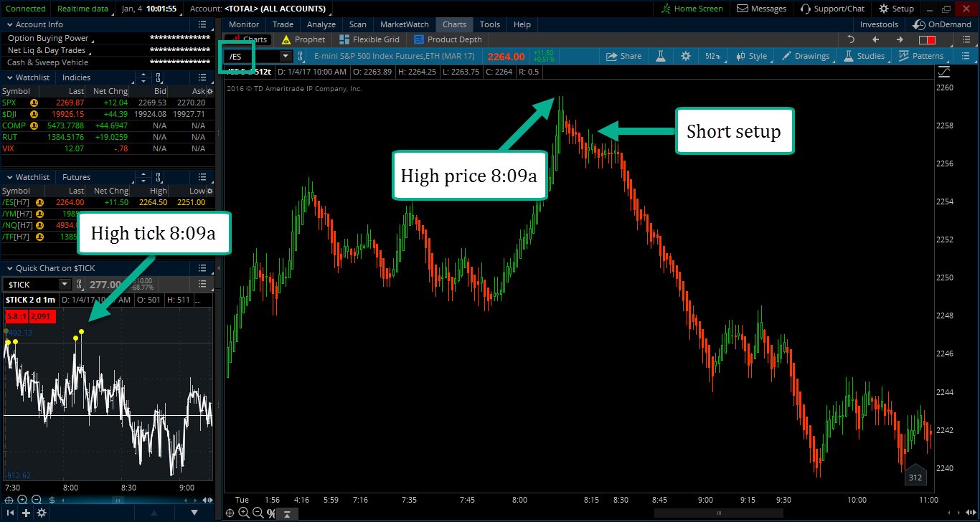The height and width of the screenshot is (522, 980).
Task: Select the $DJI row symbol
Action: [9, 114]
